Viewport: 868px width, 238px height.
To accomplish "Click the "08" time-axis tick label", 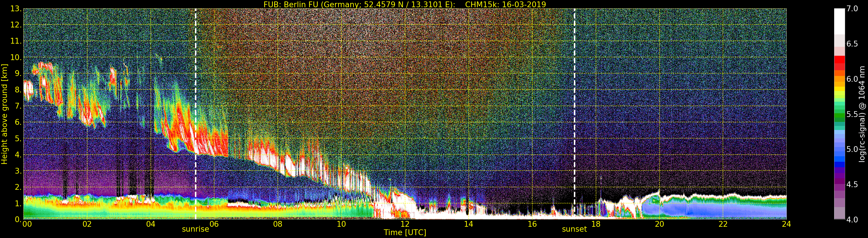I will coord(278,224).
